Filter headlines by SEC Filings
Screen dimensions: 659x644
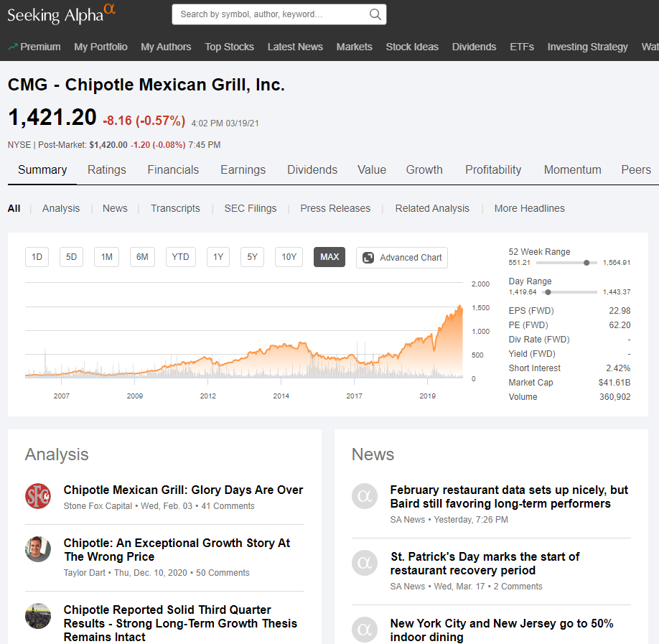(251, 208)
